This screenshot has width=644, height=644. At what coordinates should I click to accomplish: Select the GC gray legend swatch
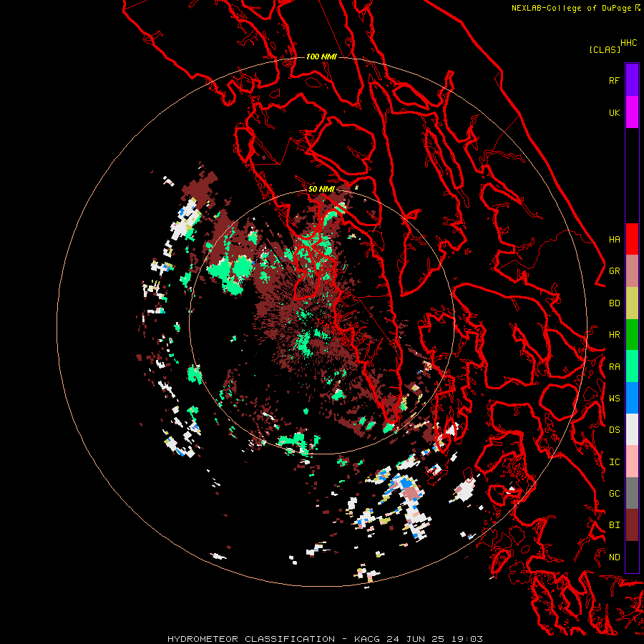(632, 493)
